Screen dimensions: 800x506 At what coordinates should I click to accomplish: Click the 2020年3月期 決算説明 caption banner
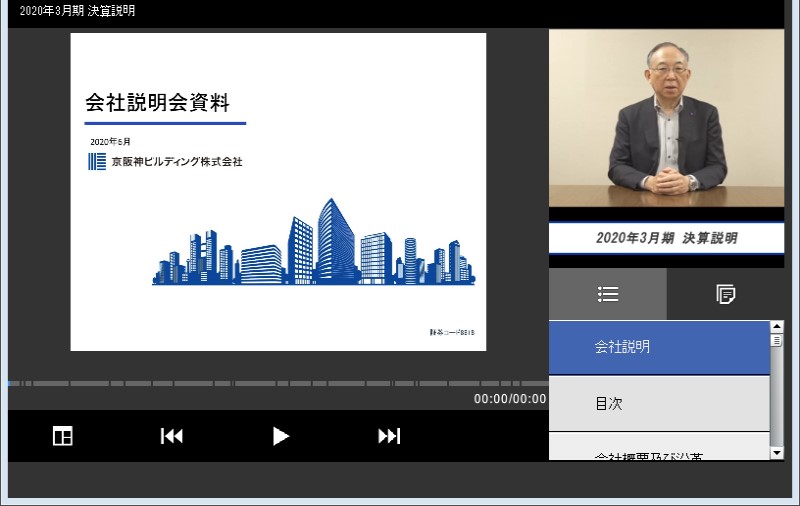[666, 238]
